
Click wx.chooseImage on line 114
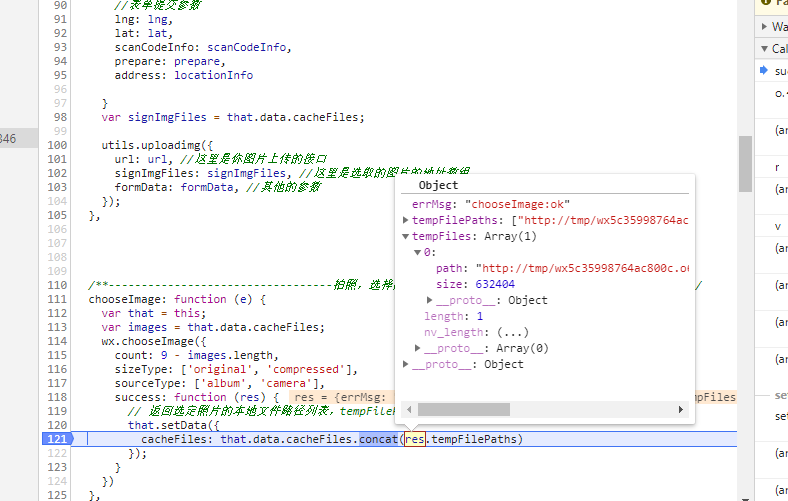pos(148,341)
